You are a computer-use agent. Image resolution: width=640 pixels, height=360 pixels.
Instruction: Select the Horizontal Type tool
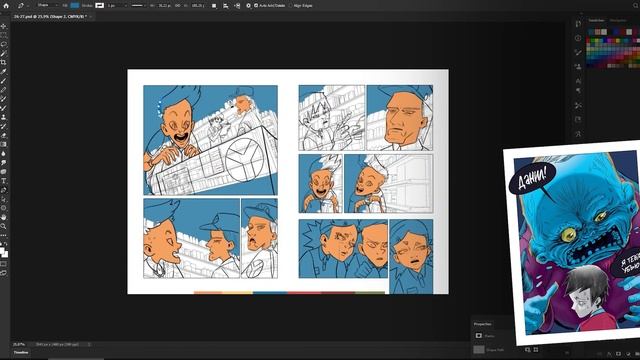click(x=4, y=181)
